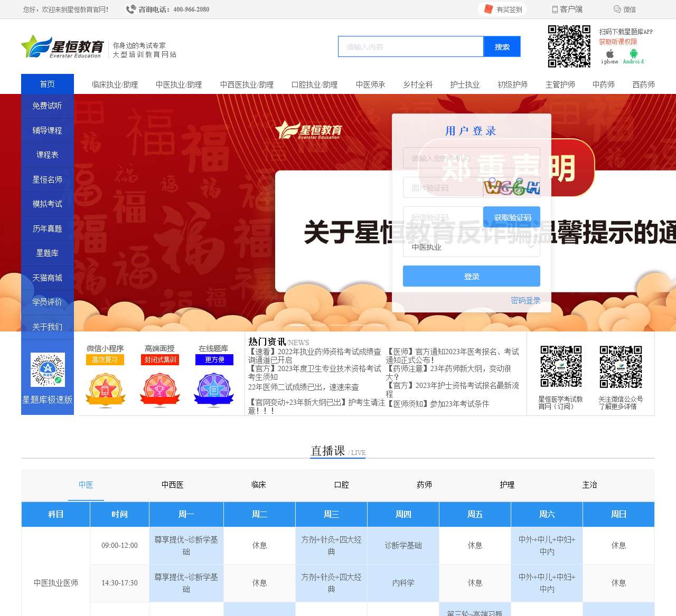Image resolution: width=676 pixels, height=616 pixels.
Task: Select 模拟考试 in the side menu
Action: 48,204
